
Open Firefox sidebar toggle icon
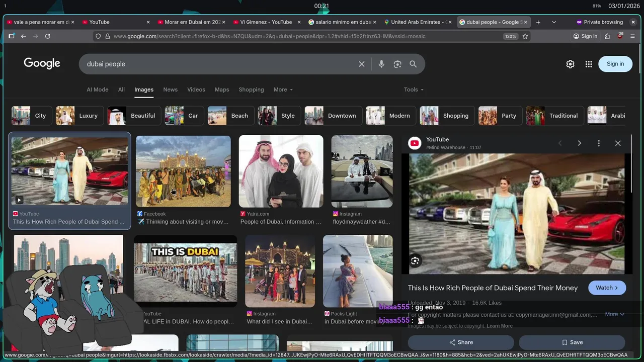12,36
